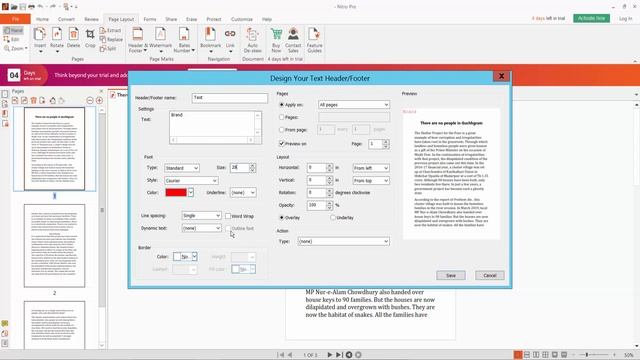The height and width of the screenshot is (360, 640).
Task: Select the Apply on radio button
Action: click(x=282, y=105)
